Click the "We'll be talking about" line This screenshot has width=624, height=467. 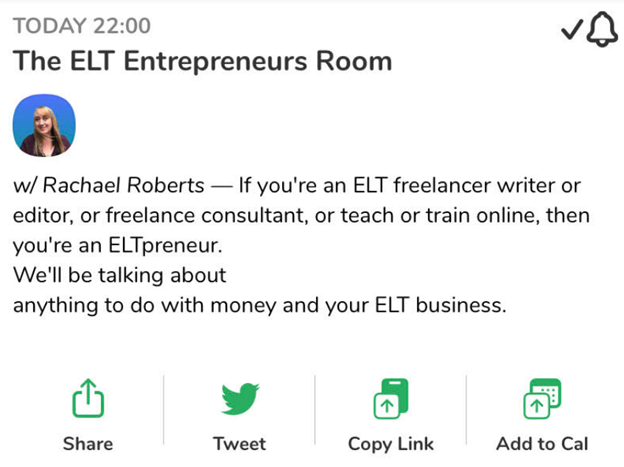pos(120,275)
